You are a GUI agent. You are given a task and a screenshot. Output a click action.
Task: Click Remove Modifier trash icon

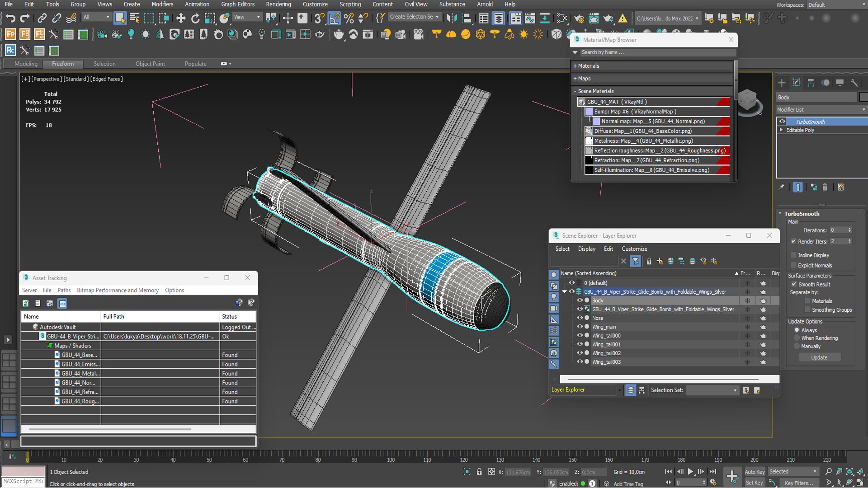tap(825, 187)
